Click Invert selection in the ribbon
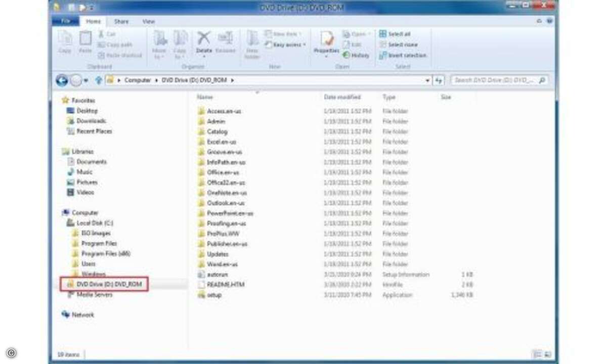Screen dimensions: 607x364 403,55
